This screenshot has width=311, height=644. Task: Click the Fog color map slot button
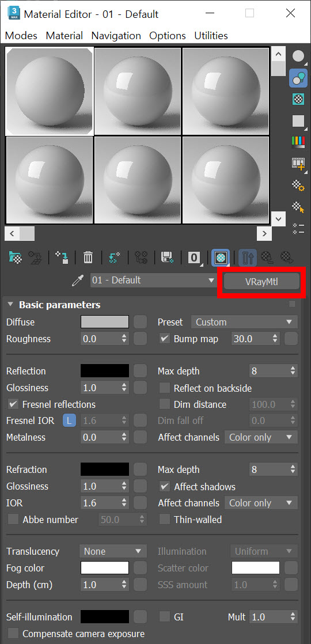pos(140,568)
